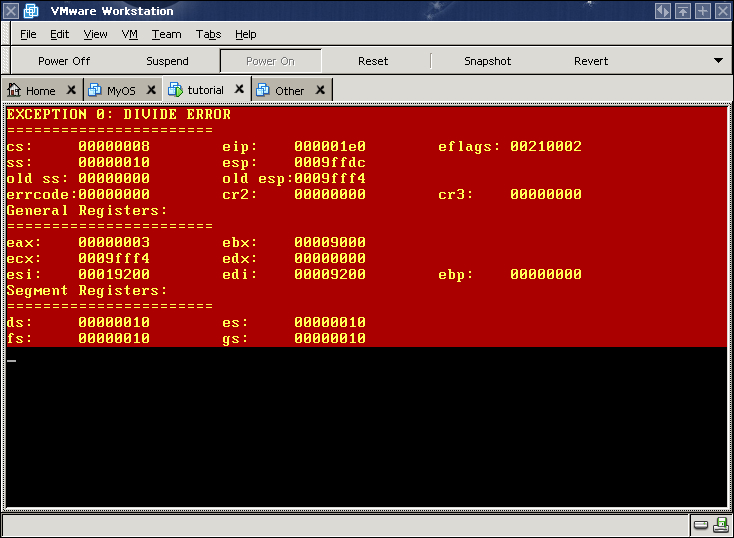Close the tutorial tab
Viewport: 734px width, 538px height.
click(239, 88)
